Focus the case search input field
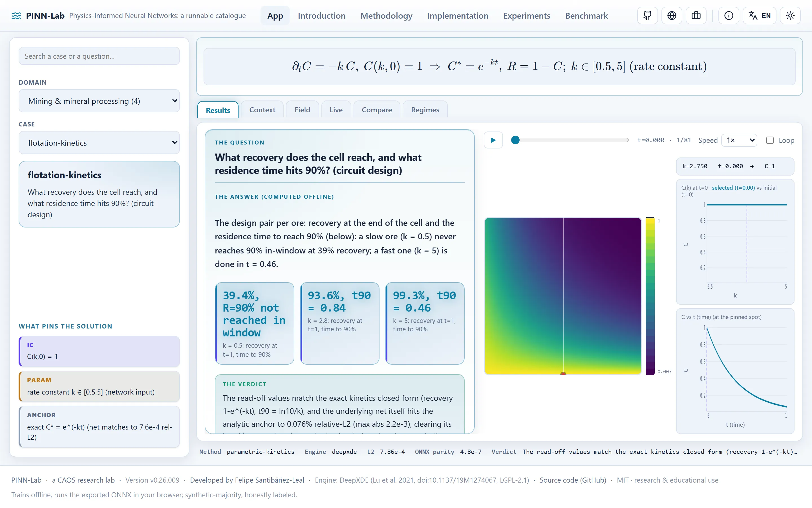Screen dimensions: 812x508 click(x=99, y=56)
